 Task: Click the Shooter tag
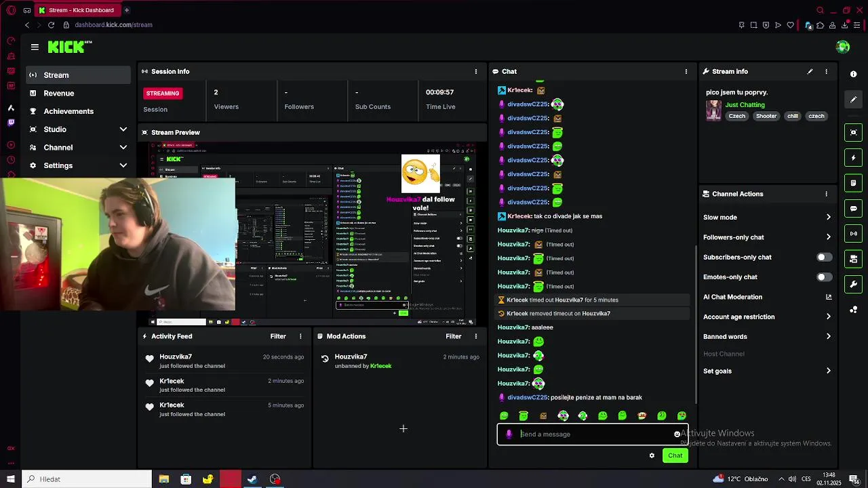(766, 116)
